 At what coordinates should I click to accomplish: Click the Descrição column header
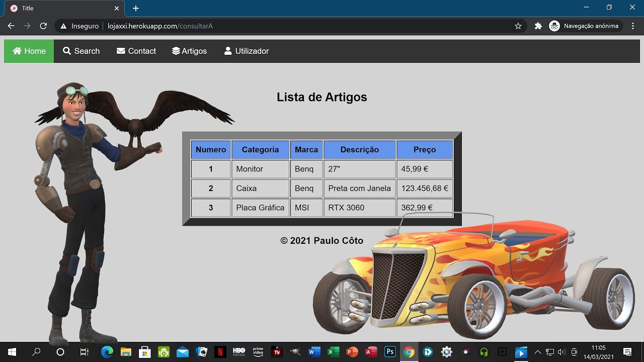click(x=360, y=149)
